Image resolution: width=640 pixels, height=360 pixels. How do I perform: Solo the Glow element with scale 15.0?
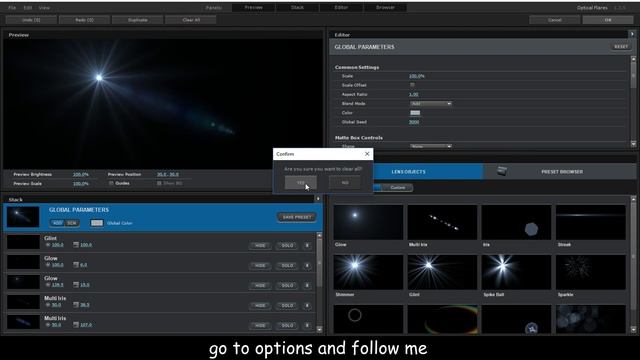tap(287, 285)
